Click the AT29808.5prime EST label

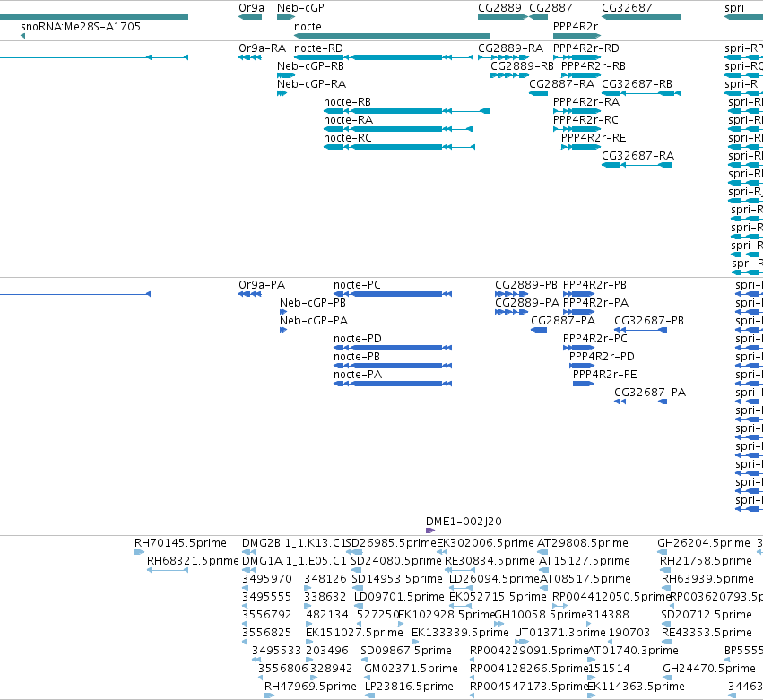[583, 543]
